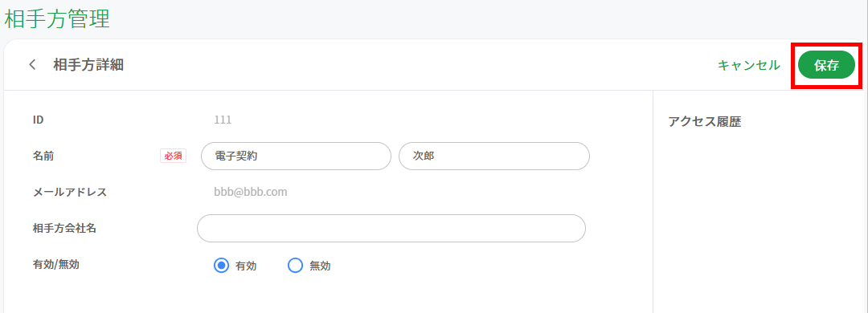Click the 有効/無効 field label

point(56,264)
